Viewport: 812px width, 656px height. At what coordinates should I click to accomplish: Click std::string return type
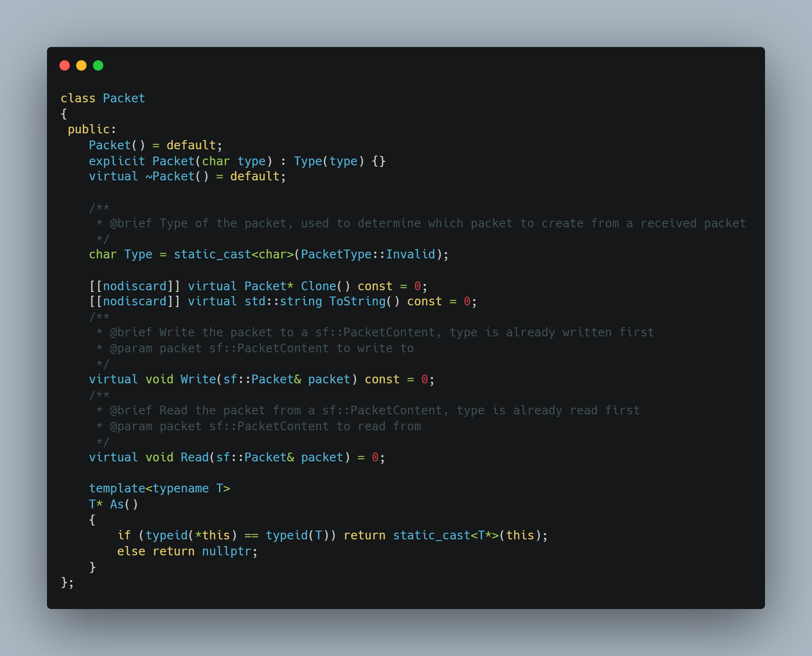pos(283,301)
